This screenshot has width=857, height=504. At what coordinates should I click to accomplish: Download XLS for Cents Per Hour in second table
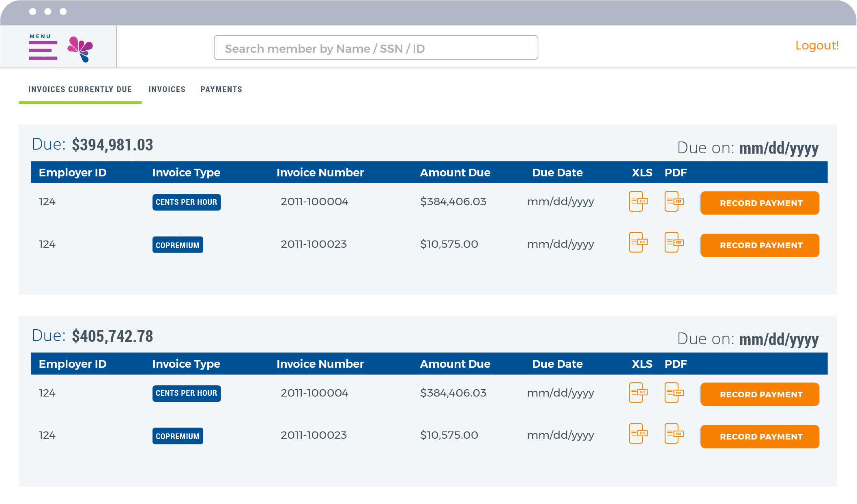[638, 392]
